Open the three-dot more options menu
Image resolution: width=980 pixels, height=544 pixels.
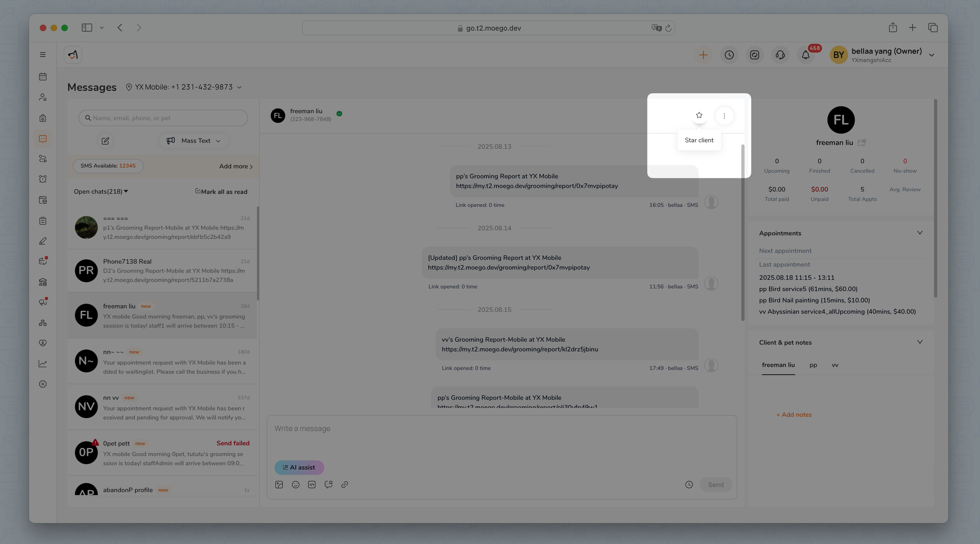click(724, 116)
